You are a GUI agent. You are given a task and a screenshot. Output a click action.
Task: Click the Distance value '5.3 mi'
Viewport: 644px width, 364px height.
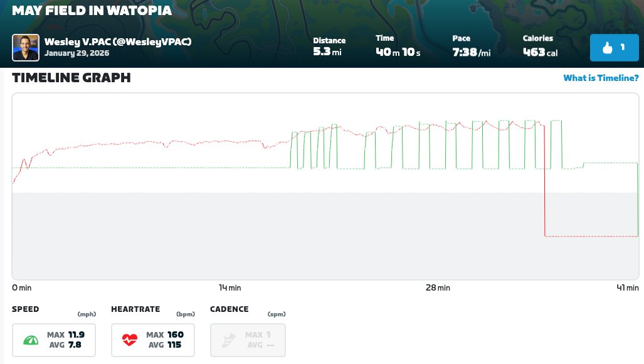coord(327,51)
